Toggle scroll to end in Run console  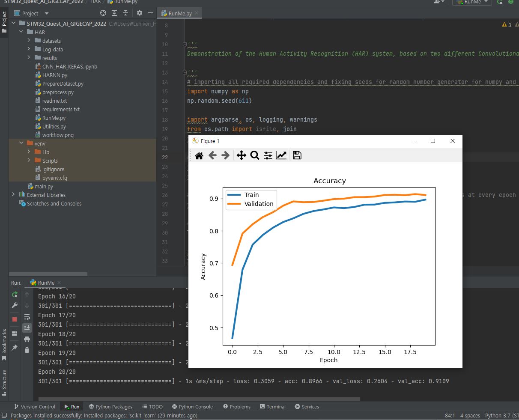click(x=27, y=328)
